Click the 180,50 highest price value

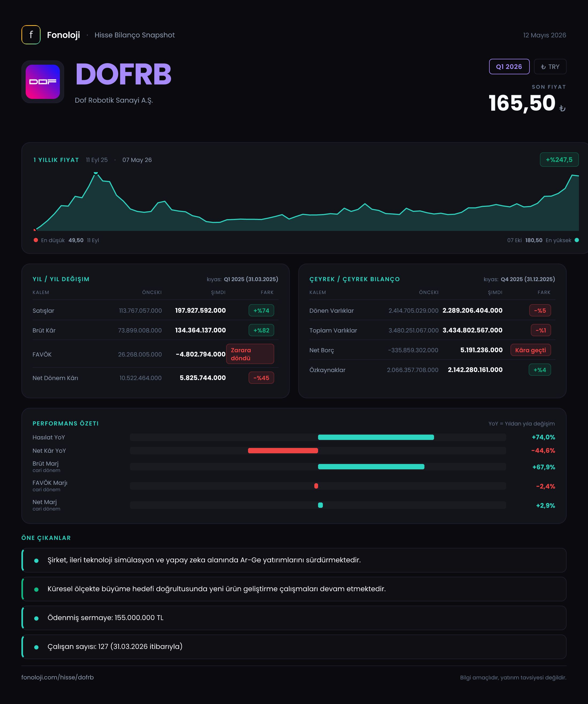(534, 240)
